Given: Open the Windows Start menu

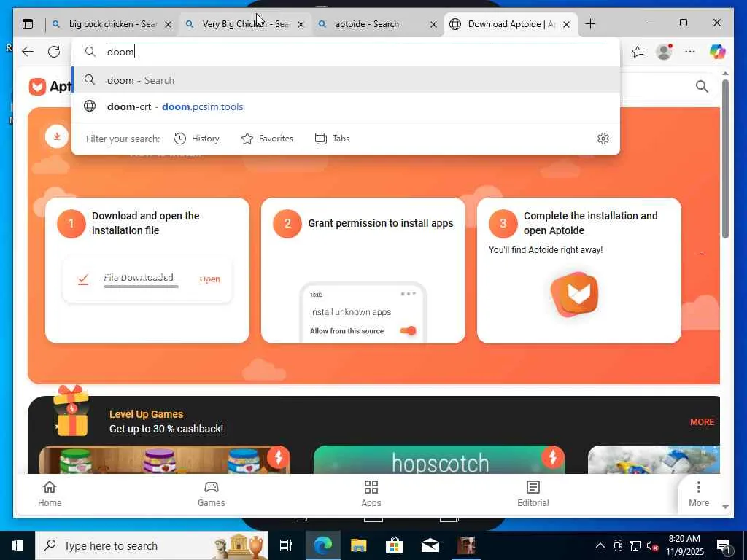Looking at the screenshot, I should (18, 545).
